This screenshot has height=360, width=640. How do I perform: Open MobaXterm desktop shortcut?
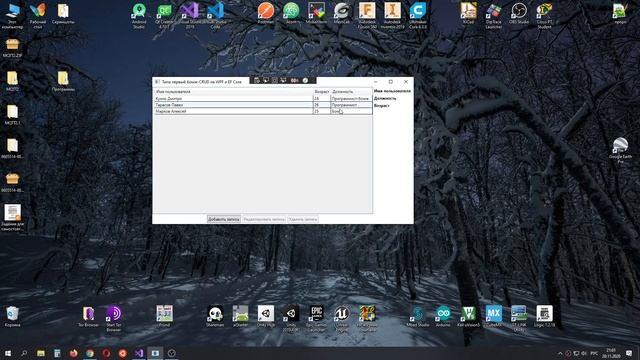316,13
